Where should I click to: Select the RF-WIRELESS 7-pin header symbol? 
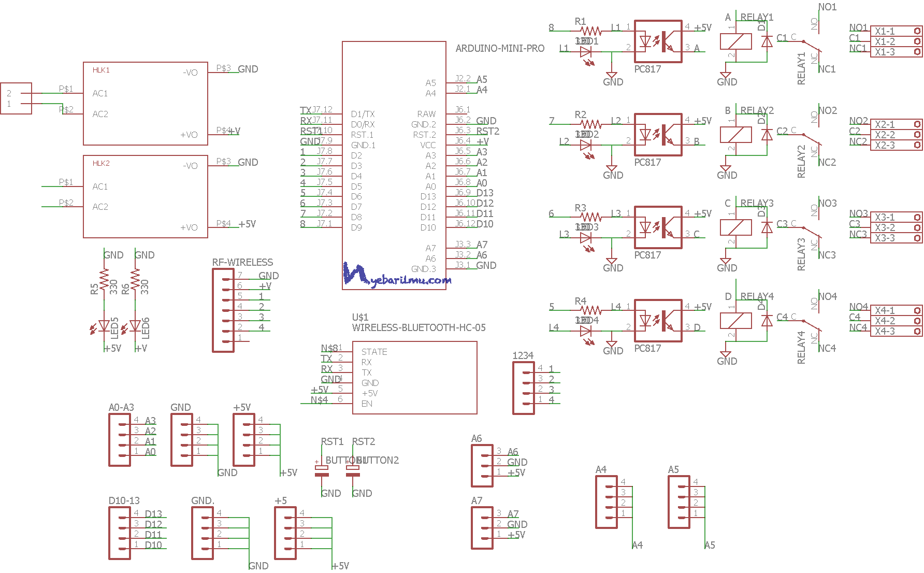point(223,310)
